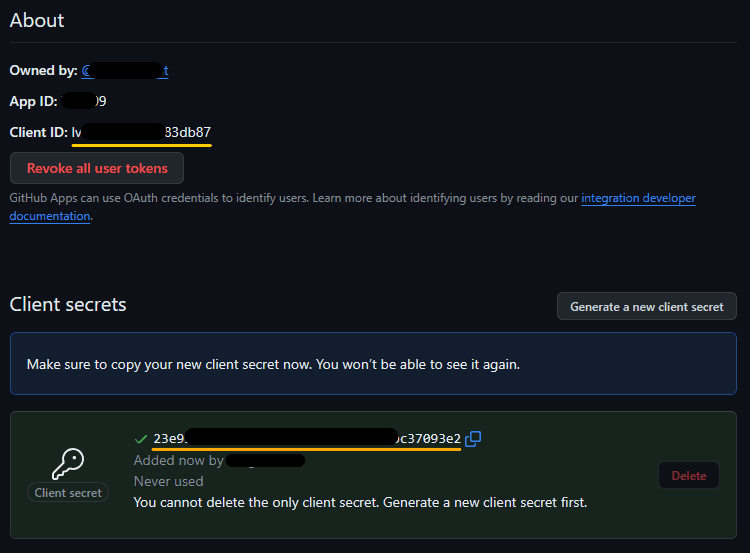
Task: Select the App ID value
Action: click(x=84, y=101)
